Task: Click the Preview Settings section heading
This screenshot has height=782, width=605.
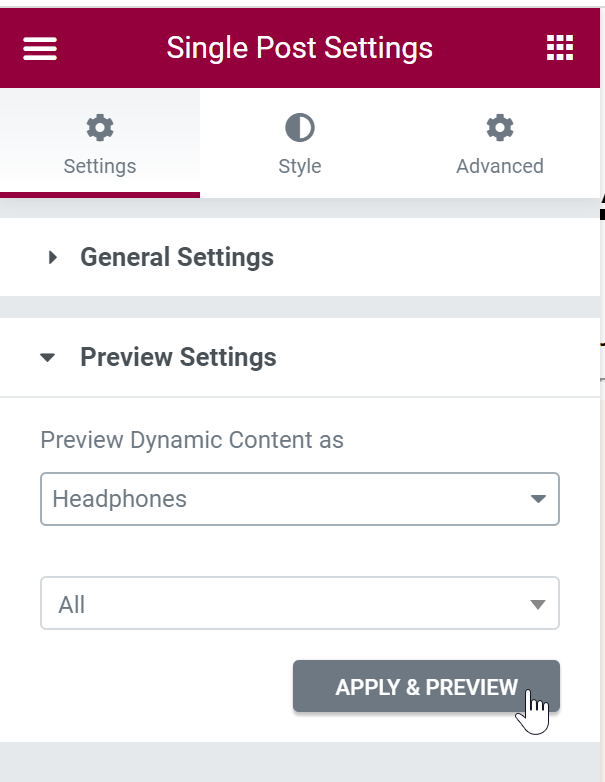Action: point(179,357)
